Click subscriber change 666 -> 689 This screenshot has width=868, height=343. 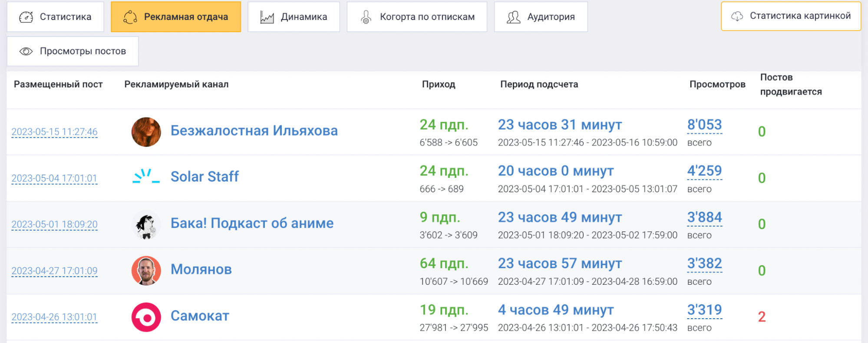tap(442, 189)
